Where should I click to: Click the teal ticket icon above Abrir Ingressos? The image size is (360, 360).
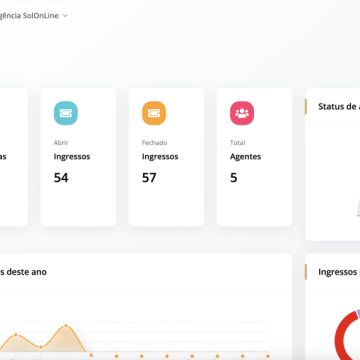pos(66,113)
